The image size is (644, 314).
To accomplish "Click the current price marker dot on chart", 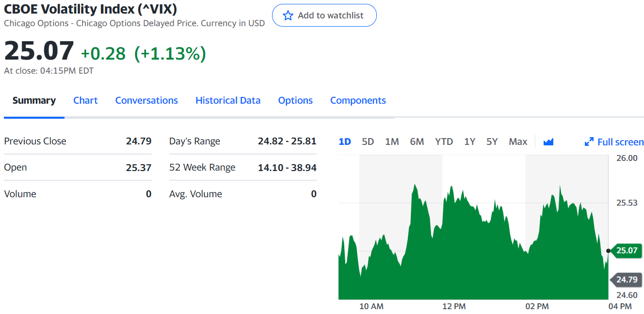I will (609, 251).
